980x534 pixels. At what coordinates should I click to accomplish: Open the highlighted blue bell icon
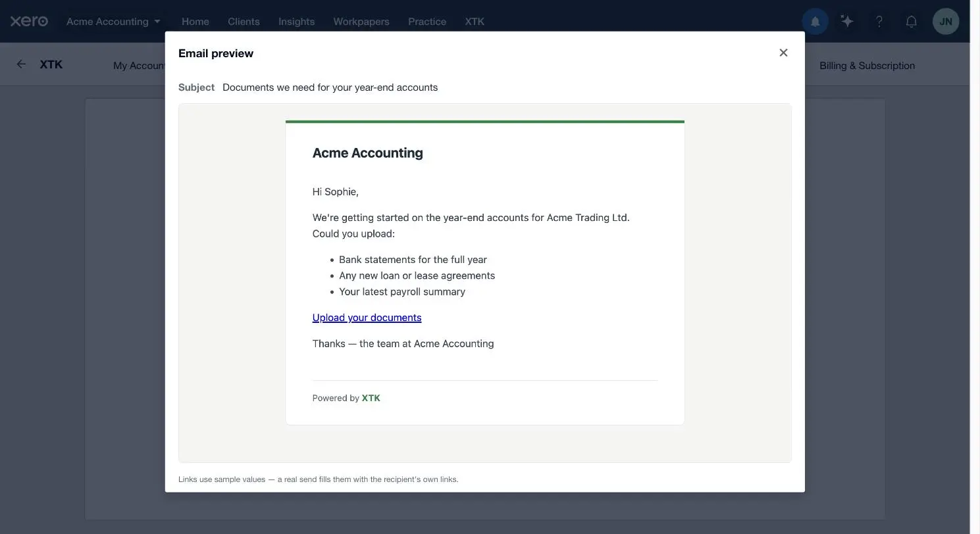815,22
